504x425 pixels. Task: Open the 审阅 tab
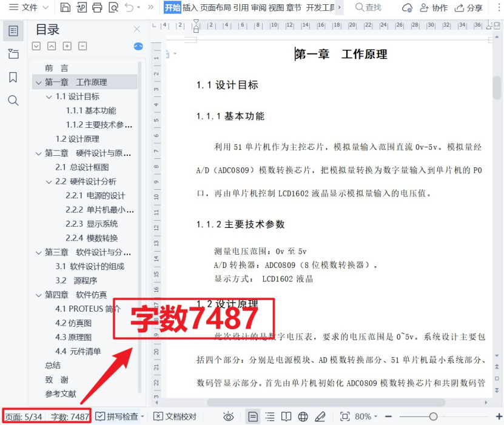(258, 7)
